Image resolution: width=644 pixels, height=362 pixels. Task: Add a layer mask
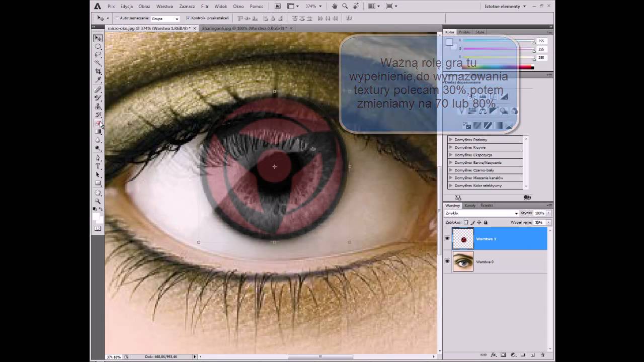pyautogui.click(x=503, y=355)
